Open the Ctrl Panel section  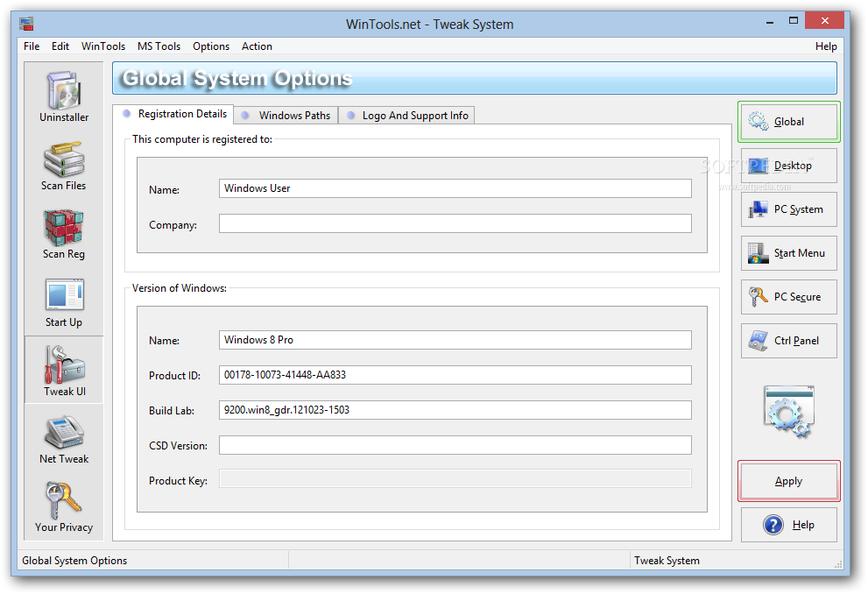[x=789, y=341]
